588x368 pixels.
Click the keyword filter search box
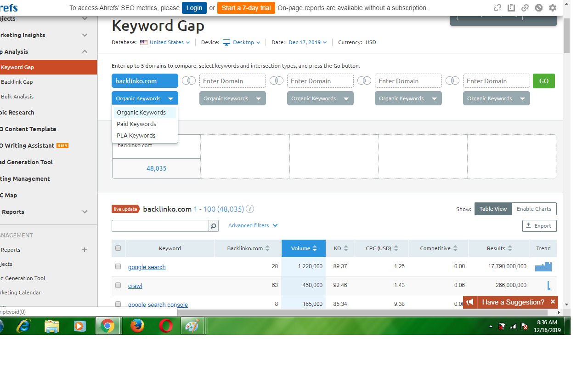point(160,226)
